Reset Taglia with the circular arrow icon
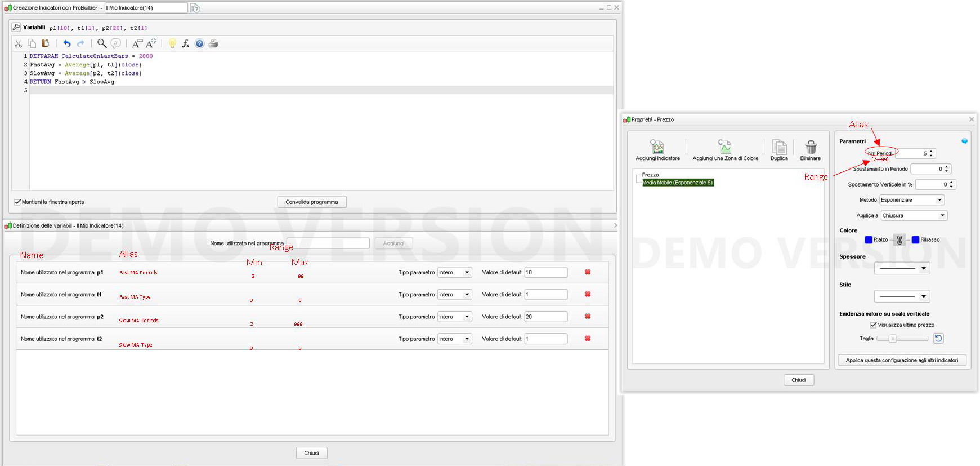The height and width of the screenshot is (466, 980). 938,338
